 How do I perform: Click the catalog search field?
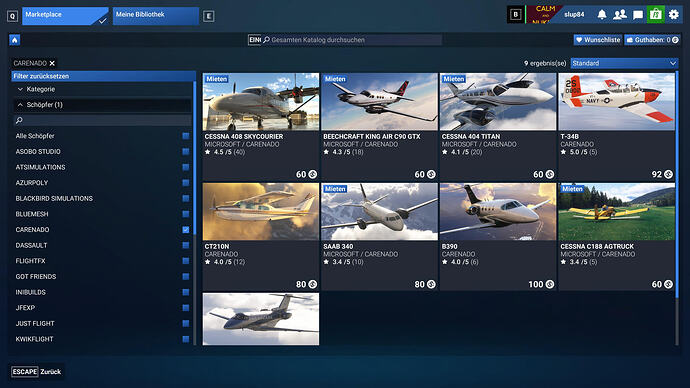[352, 40]
